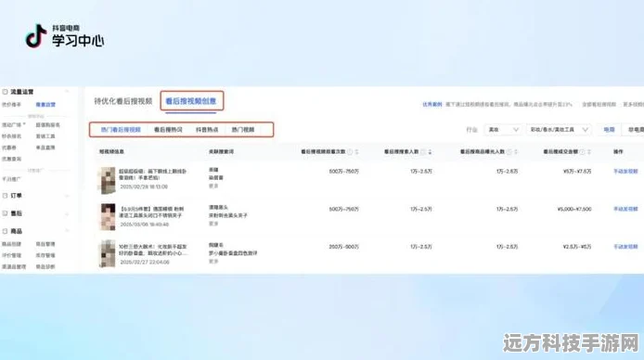
Task: Open thumbnail of video dated 2025/03/06
Action: [108, 217]
